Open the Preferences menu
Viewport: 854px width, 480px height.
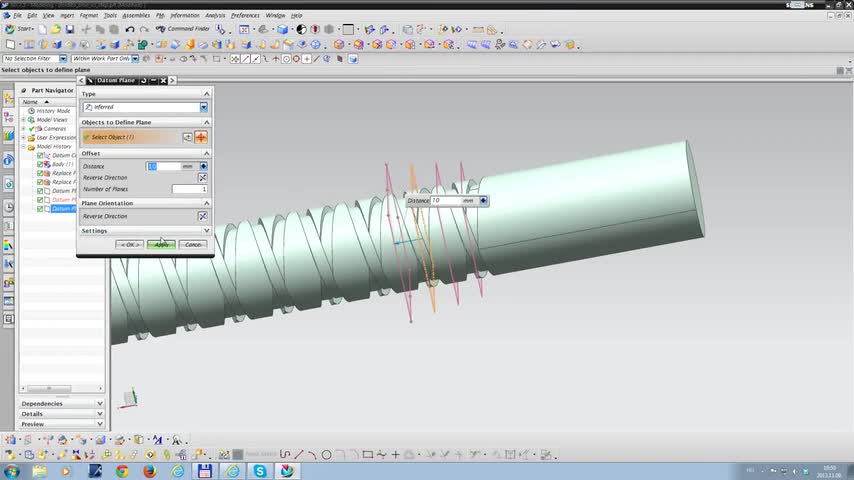[244, 16]
